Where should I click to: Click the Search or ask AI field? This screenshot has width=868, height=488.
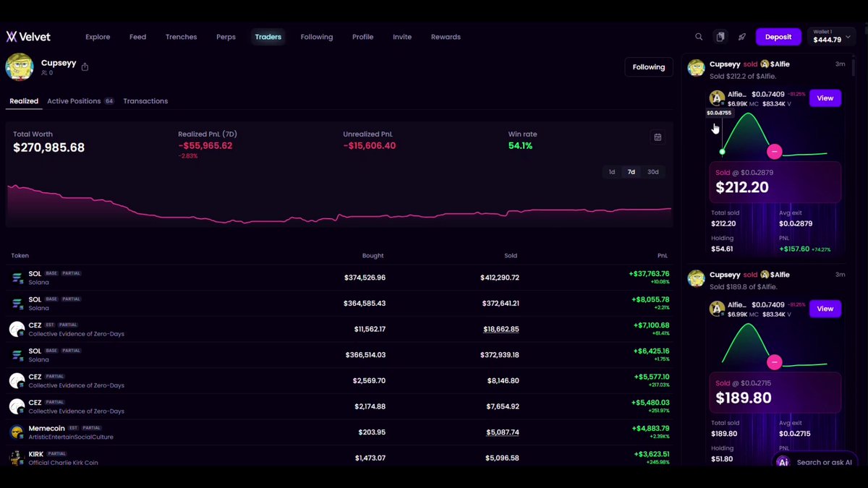click(x=824, y=462)
